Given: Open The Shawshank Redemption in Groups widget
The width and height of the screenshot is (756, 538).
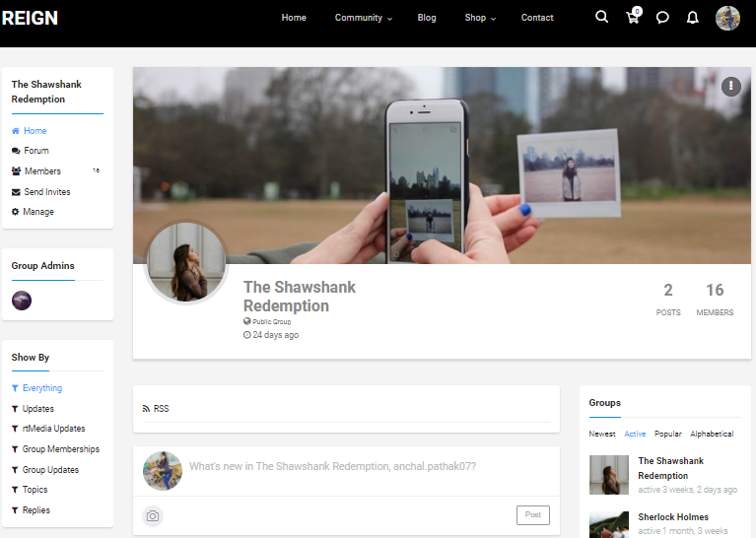Looking at the screenshot, I should 670,468.
